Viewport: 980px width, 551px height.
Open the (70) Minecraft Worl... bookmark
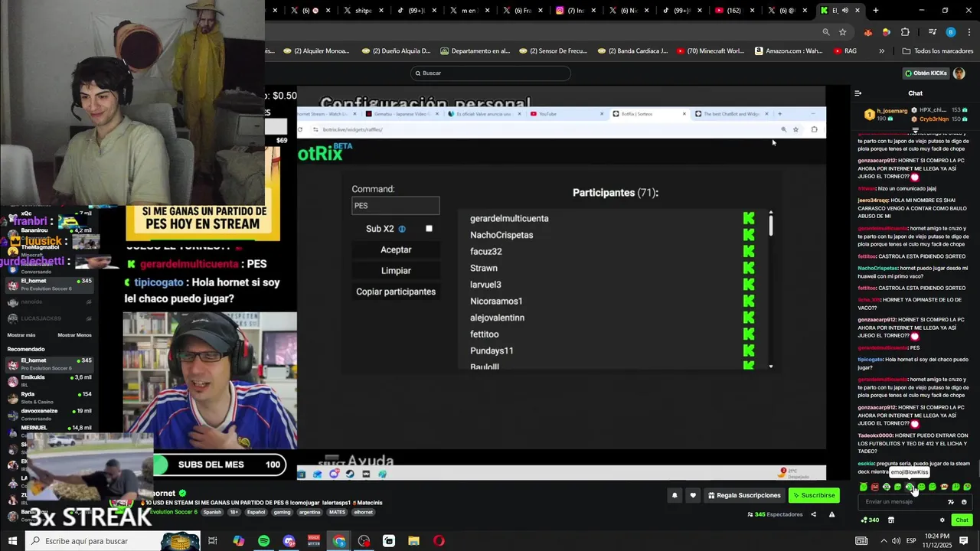pyautogui.click(x=710, y=51)
